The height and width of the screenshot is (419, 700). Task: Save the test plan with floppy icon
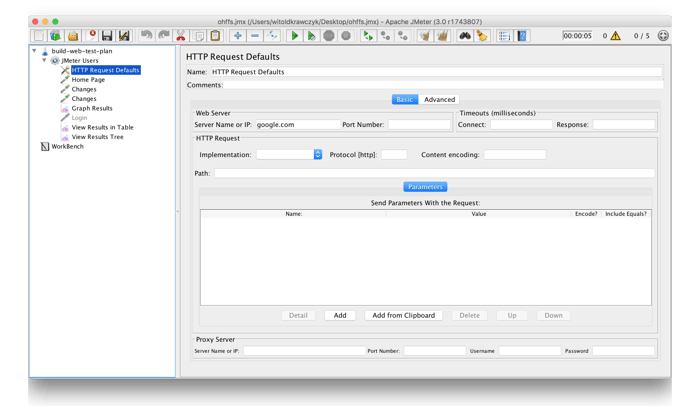click(x=107, y=36)
